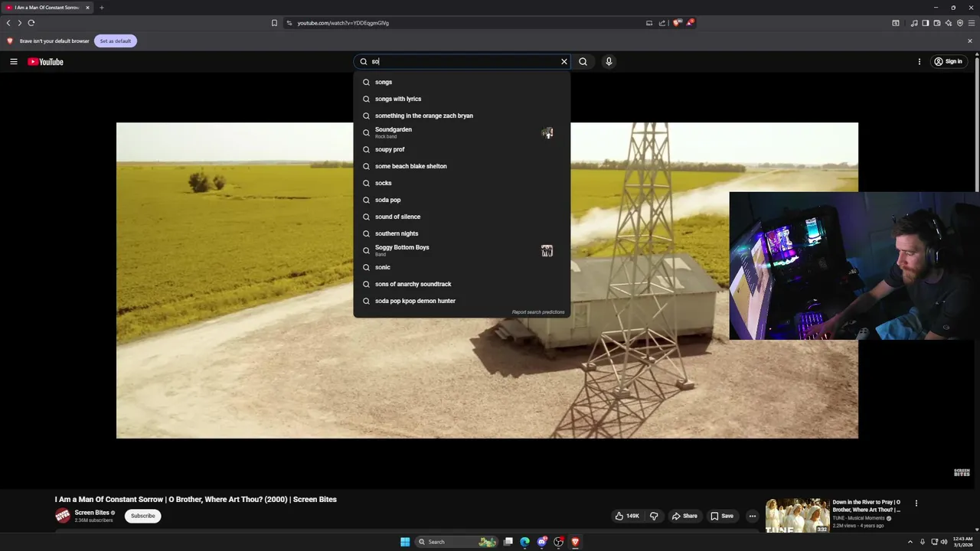Open the taskbar volume control
The width and height of the screenshot is (980, 551).
click(x=944, y=542)
